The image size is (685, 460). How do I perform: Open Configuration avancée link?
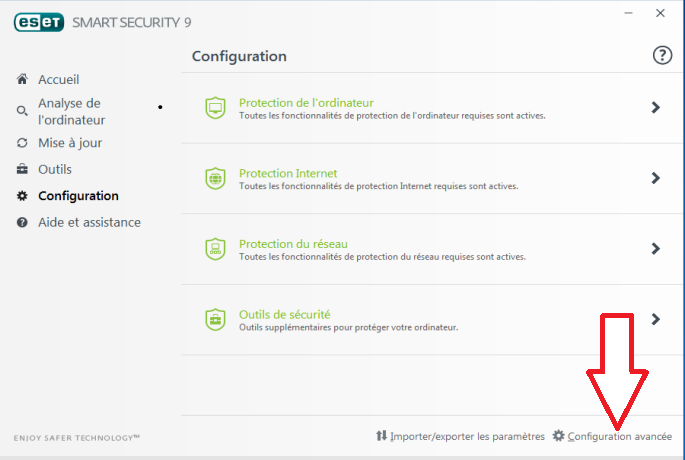(x=619, y=436)
